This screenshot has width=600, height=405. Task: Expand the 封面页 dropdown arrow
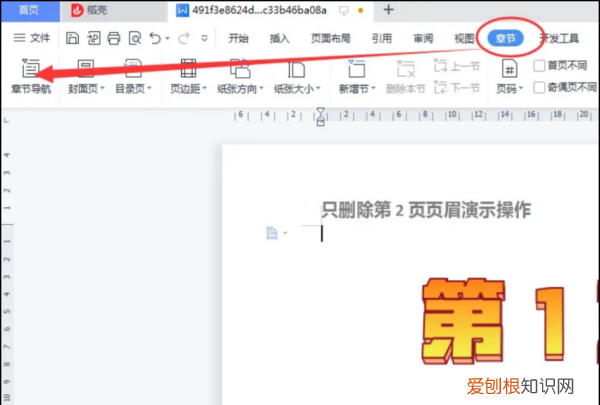click(x=102, y=88)
